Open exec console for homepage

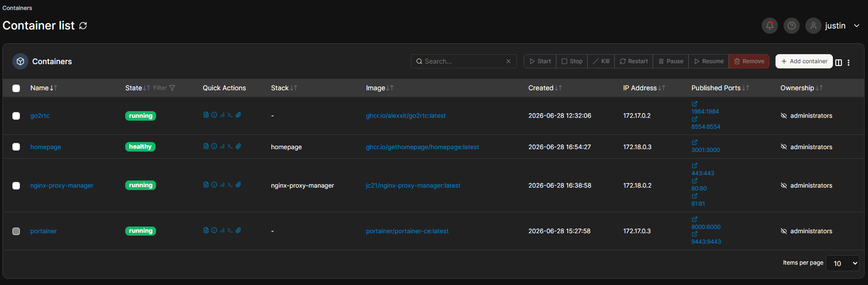point(230,146)
